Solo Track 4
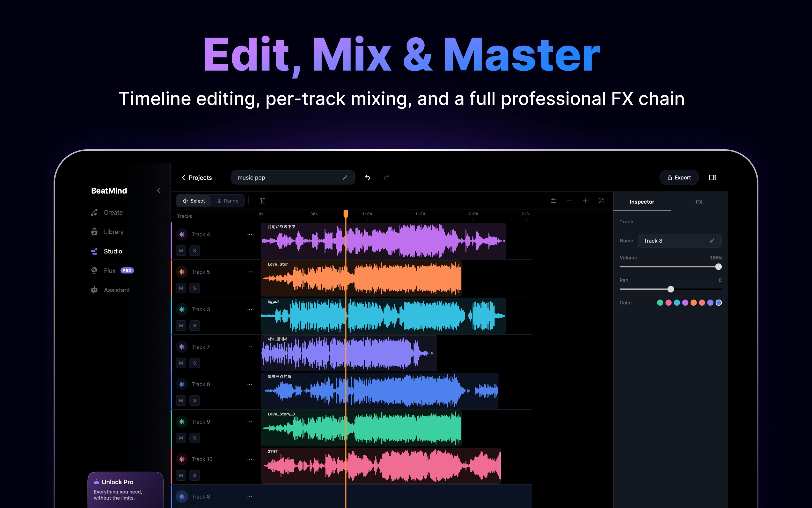This screenshot has height=508, width=812. (x=195, y=251)
